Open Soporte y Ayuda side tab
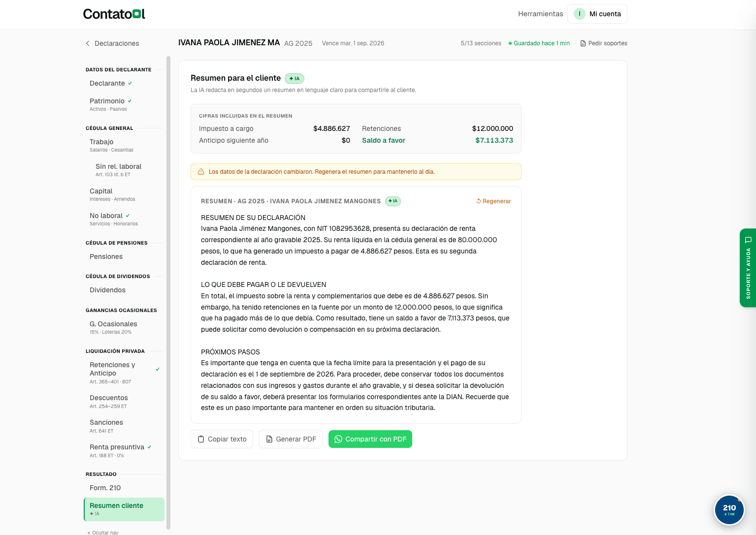 coord(748,268)
